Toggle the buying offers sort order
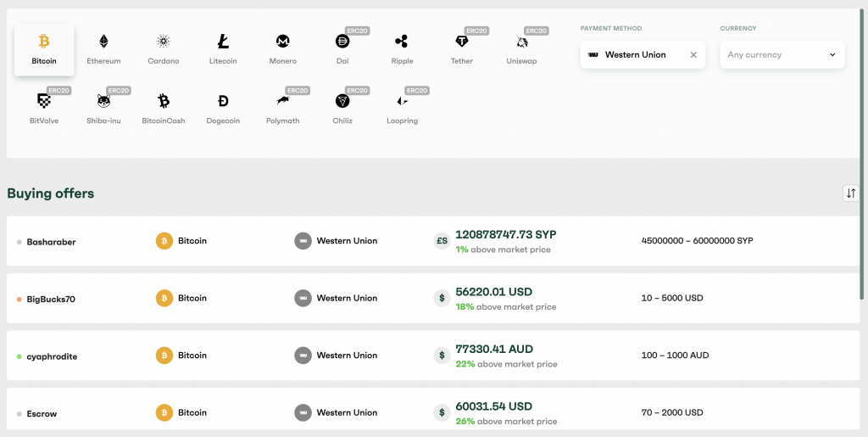The width and height of the screenshot is (868, 437). pyautogui.click(x=851, y=193)
